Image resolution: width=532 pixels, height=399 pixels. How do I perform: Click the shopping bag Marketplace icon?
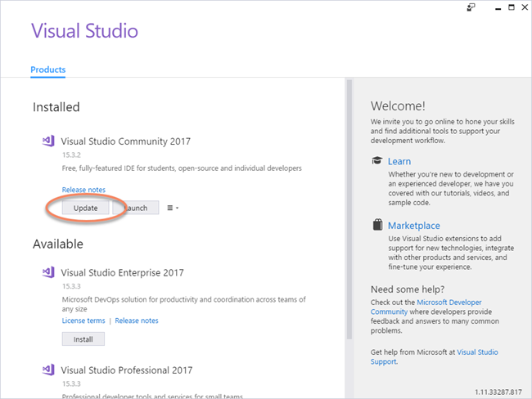coord(377,225)
